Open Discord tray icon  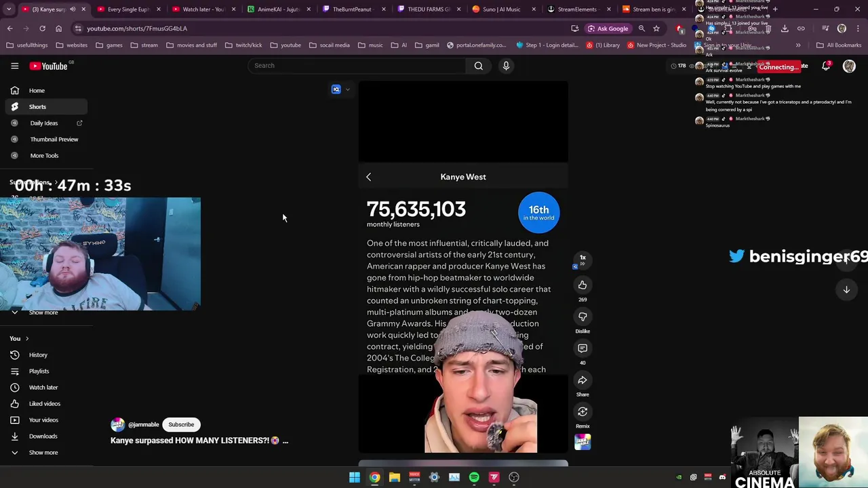[x=722, y=477]
